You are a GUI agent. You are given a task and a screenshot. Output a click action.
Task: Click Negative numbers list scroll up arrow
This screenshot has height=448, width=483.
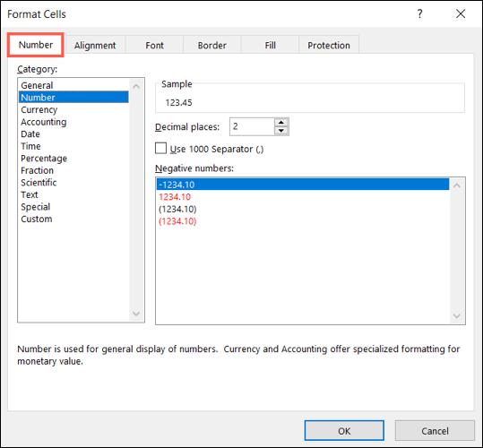[457, 185]
